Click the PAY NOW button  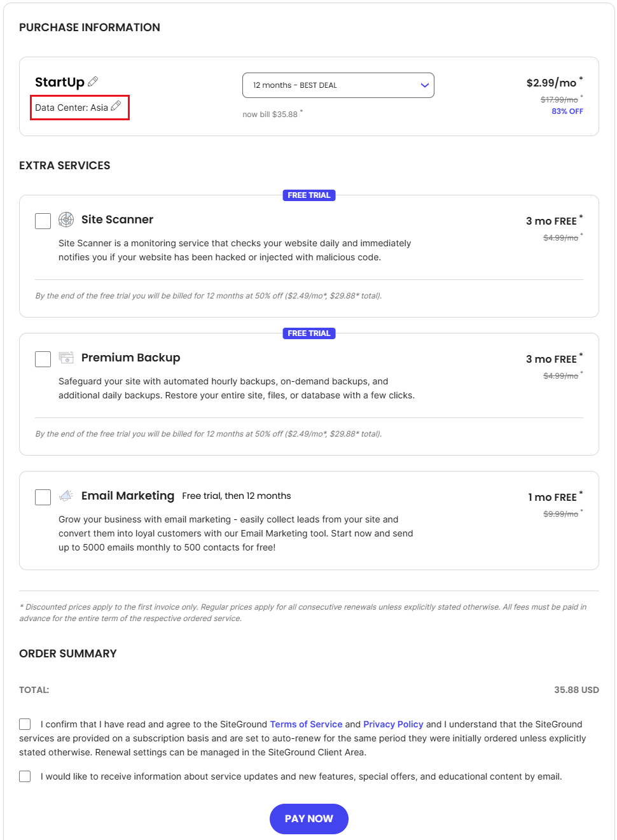(x=309, y=819)
